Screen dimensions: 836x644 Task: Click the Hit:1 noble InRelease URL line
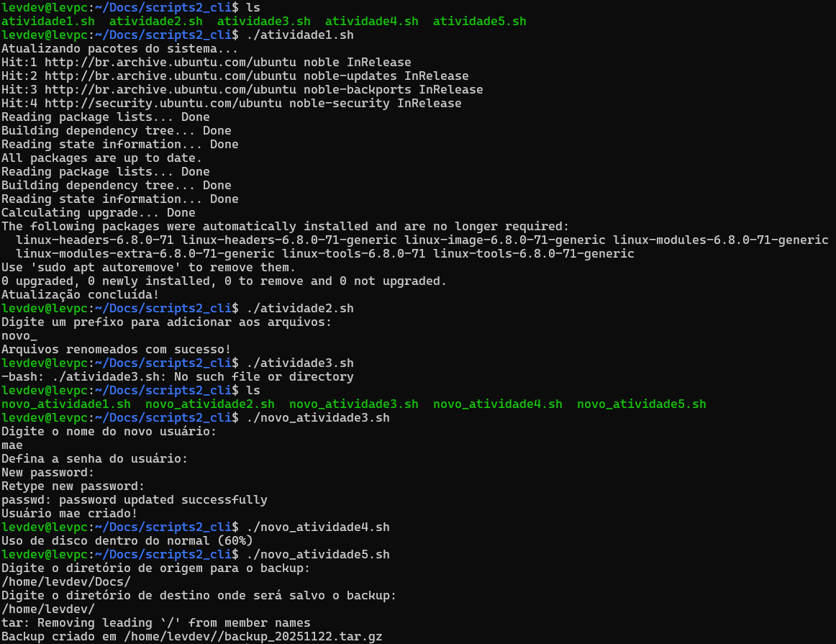(206, 63)
